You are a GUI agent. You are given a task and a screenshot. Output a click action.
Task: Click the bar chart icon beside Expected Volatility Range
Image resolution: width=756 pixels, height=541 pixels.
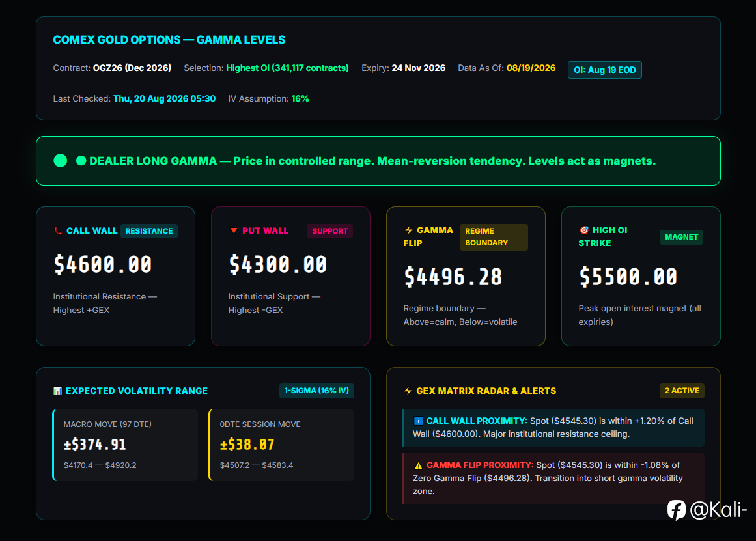click(x=57, y=391)
